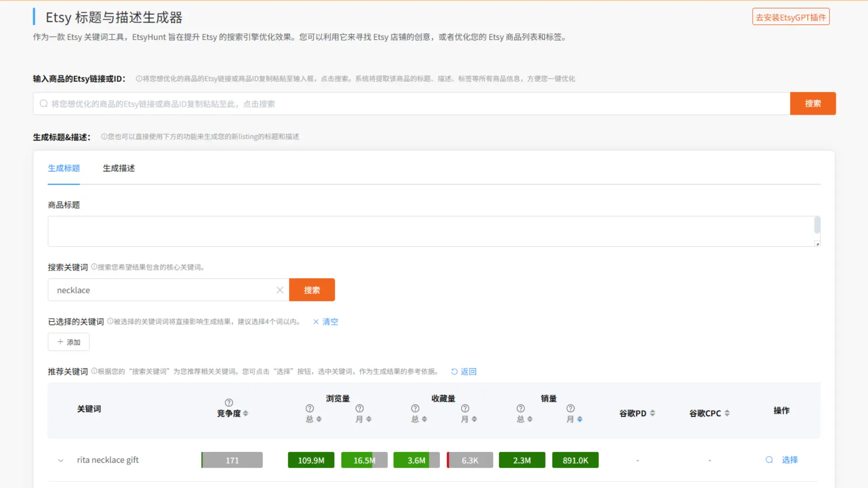Click the 添加 keyword button
The height and width of the screenshot is (488, 868).
tap(69, 342)
